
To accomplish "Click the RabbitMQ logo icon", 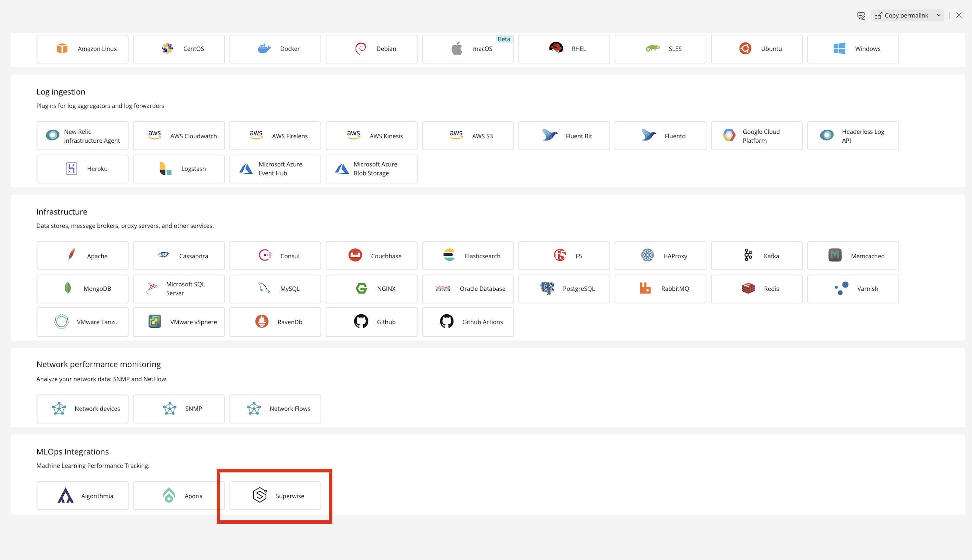I will pos(645,288).
